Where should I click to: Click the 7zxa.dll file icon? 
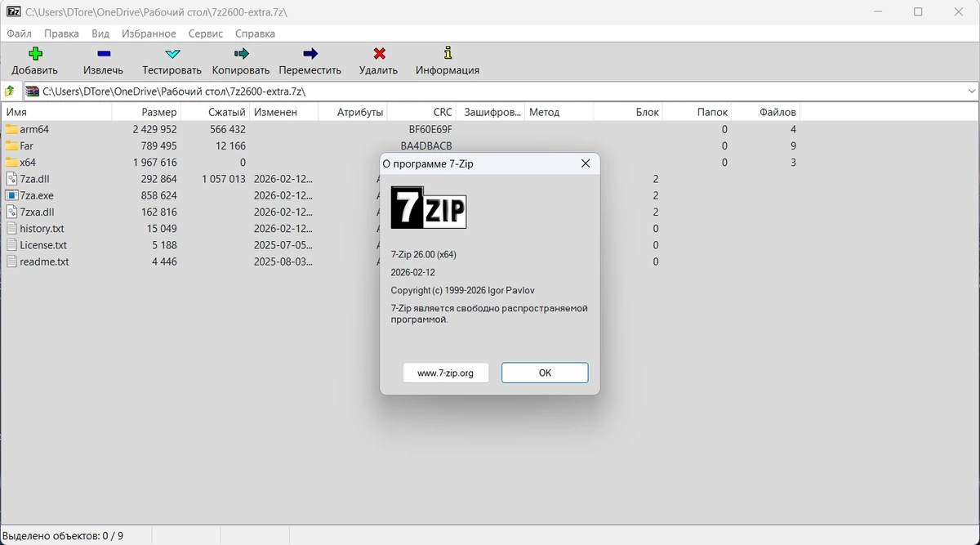(11, 212)
